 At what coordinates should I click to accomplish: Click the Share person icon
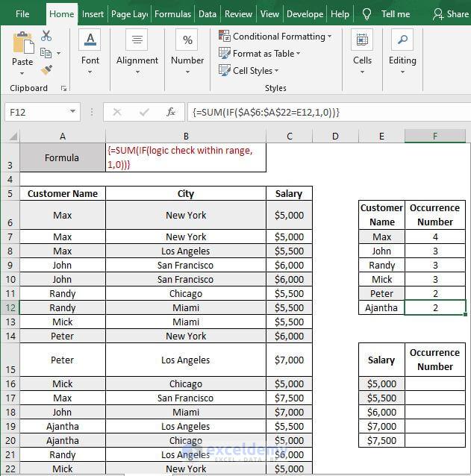pyautogui.click(x=438, y=14)
